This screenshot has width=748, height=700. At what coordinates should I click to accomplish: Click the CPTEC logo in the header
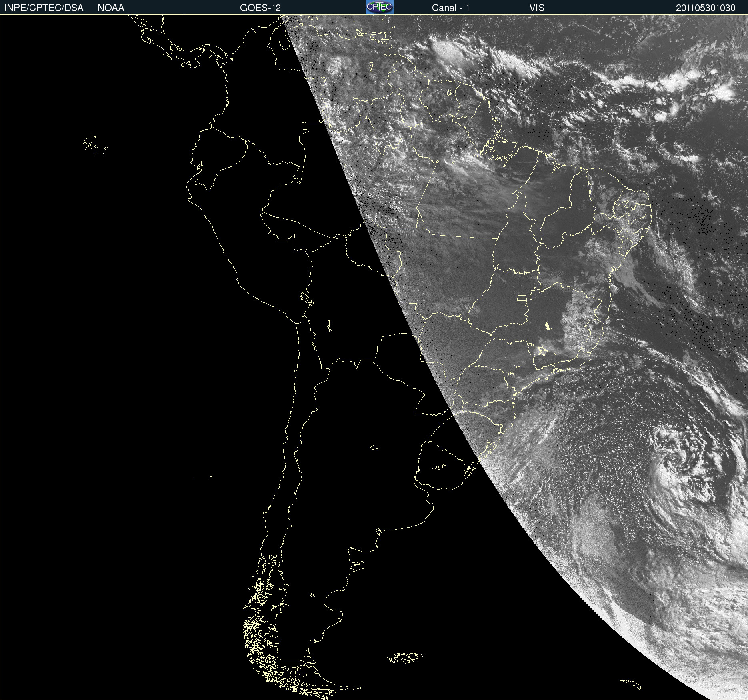pyautogui.click(x=380, y=7)
